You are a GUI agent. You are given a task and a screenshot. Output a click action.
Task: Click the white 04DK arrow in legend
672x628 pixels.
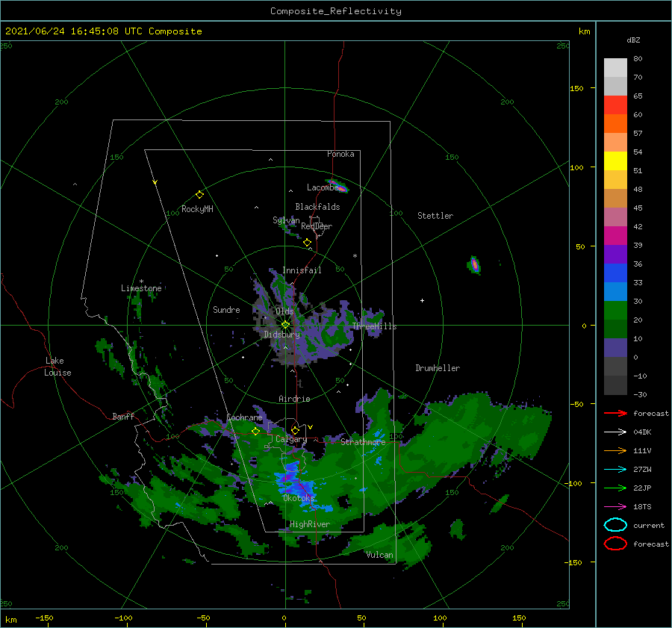(615, 432)
